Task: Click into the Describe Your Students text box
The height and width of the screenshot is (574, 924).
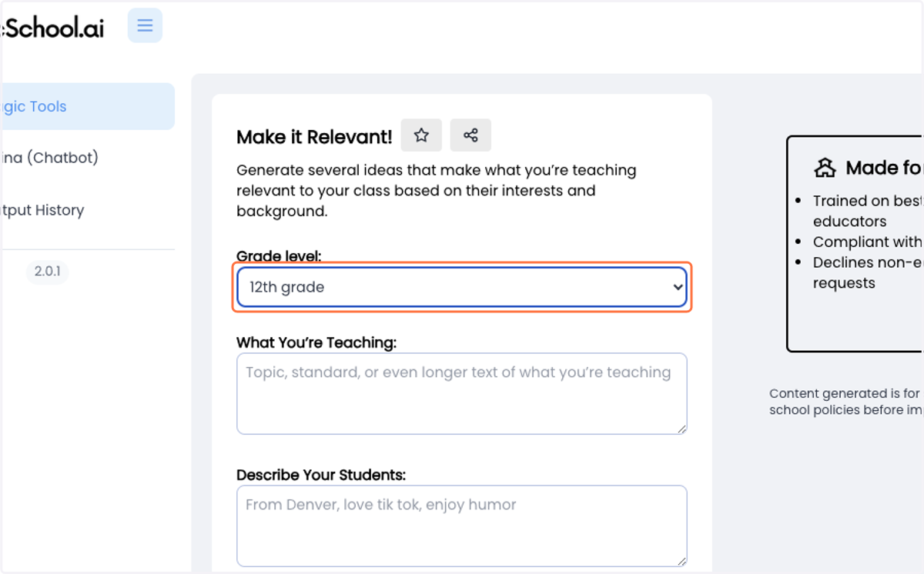Action: pos(462,526)
